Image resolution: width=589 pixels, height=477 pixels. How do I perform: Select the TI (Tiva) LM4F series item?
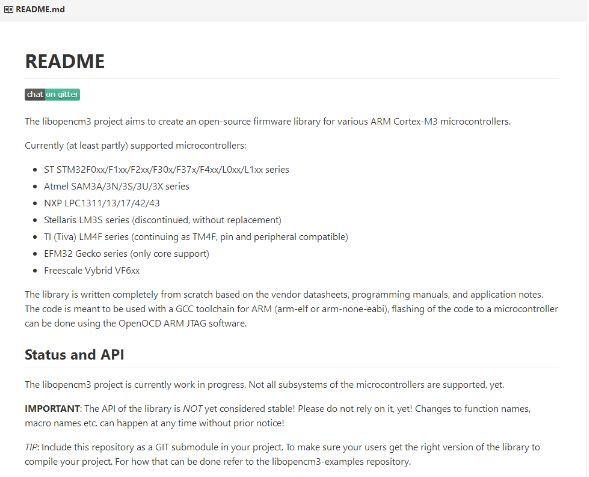pos(196,237)
